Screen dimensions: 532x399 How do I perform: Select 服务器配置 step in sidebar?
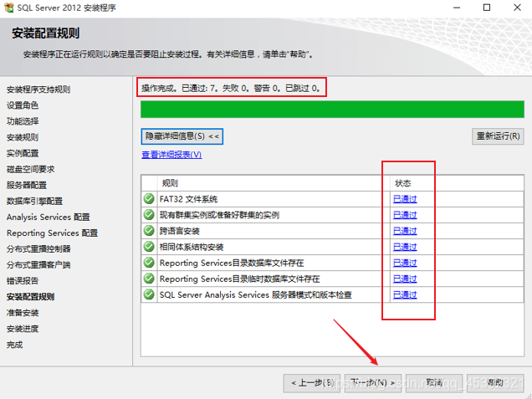coord(27,185)
